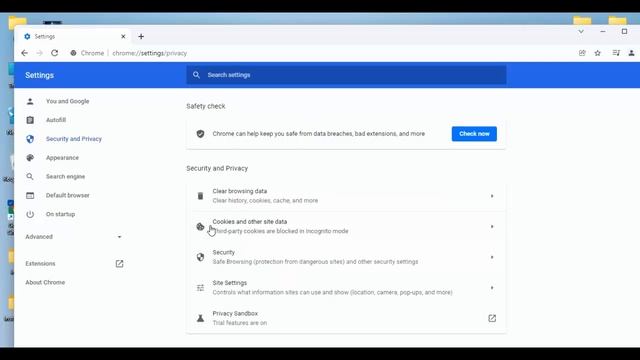Screen dimensions: 640x360
Task: Click the sliders icon beside Site Settings
Action: click(x=200, y=288)
